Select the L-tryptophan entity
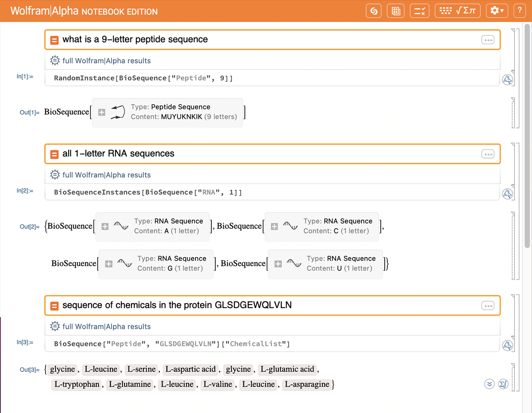The width and height of the screenshot is (532, 413). (77, 384)
